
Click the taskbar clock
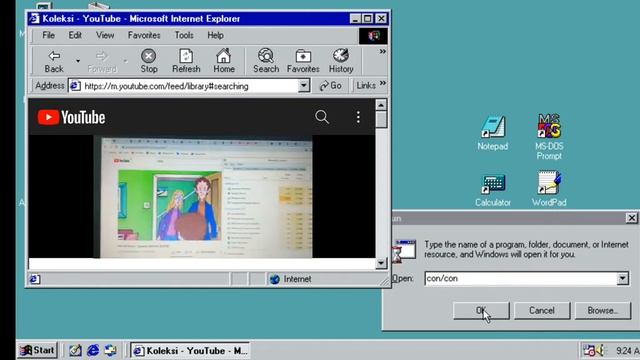pyautogui.click(x=627, y=351)
